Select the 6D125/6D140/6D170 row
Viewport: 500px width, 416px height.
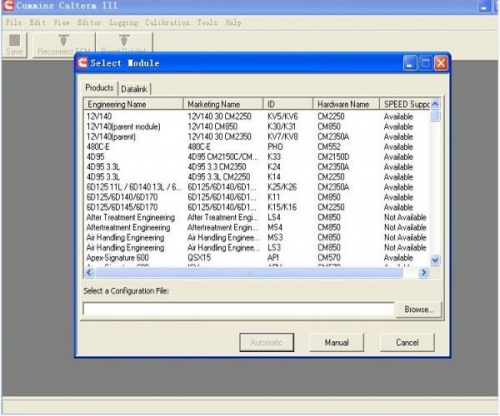[257, 197]
